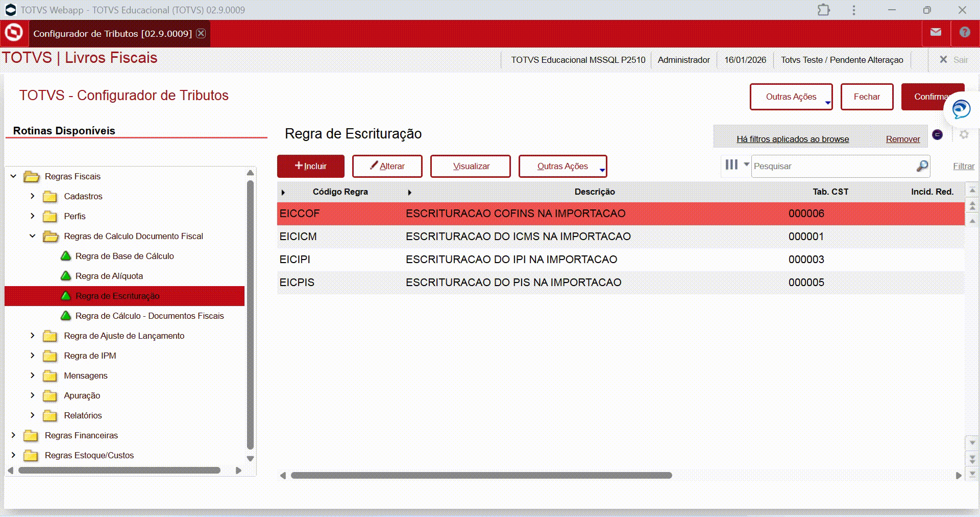This screenshot has height=517, width=980.
Task: Click the Cadastros folder icon
Action: (x=50, y=196)
